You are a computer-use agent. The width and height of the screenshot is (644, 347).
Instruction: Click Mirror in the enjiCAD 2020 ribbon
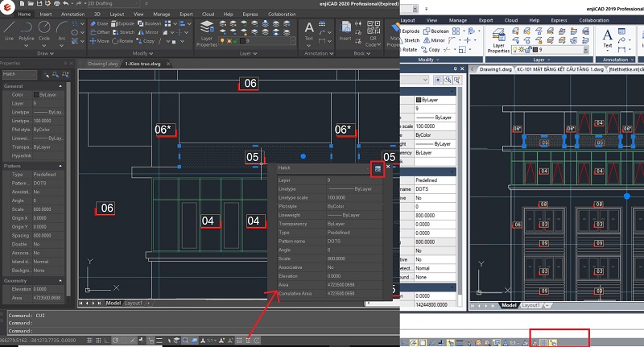[x=148, y=32]
